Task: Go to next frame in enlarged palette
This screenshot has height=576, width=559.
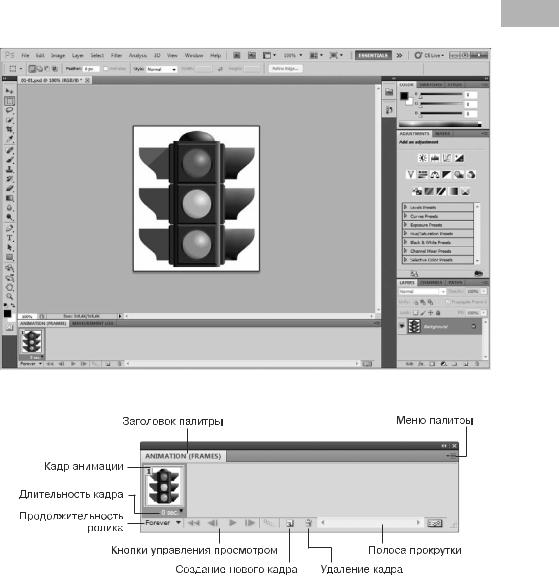Action: click(250, 523)
